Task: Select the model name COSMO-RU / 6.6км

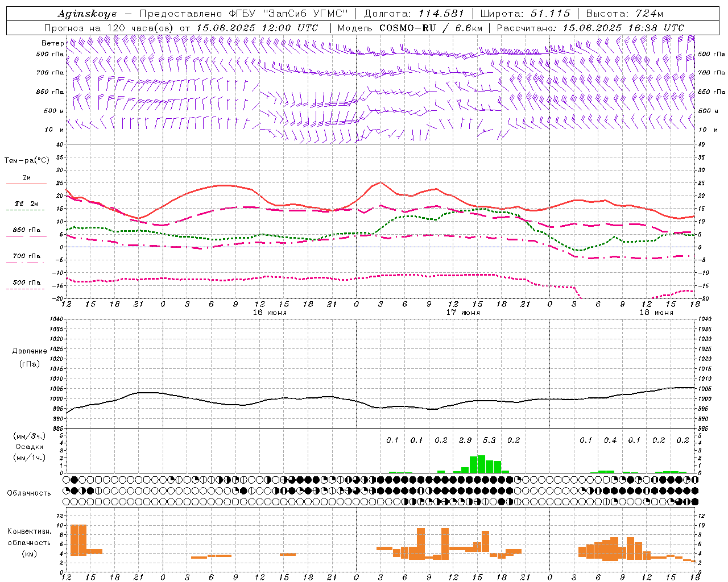Action: [x=431, y=28]
